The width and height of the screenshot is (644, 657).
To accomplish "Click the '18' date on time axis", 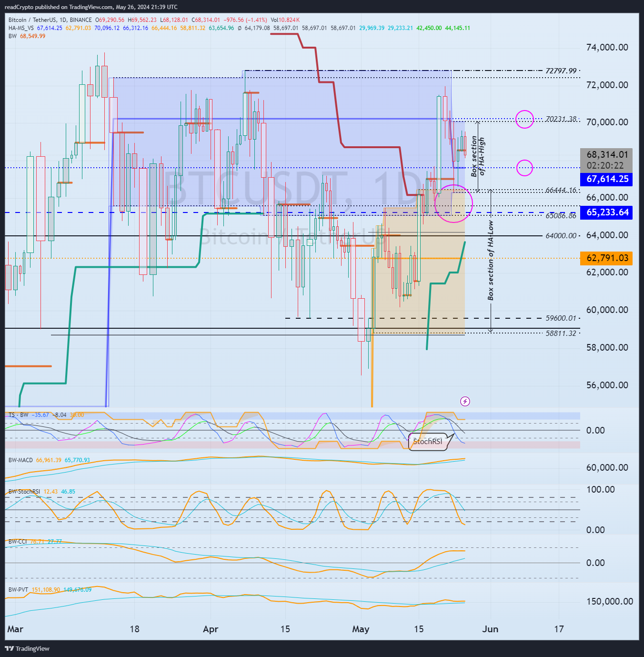I will click(135, 629).
